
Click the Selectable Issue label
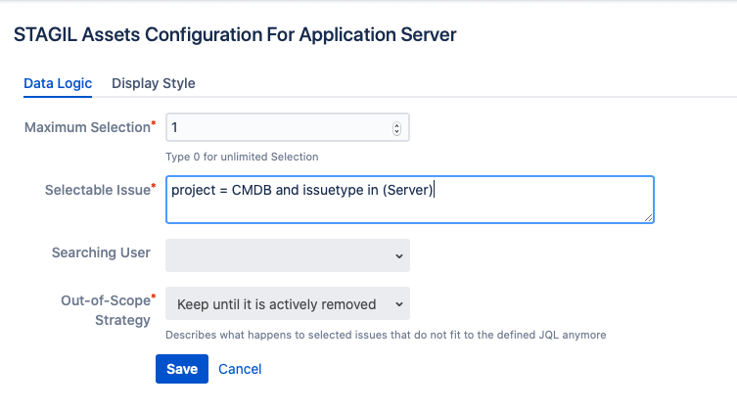(100, 189)
